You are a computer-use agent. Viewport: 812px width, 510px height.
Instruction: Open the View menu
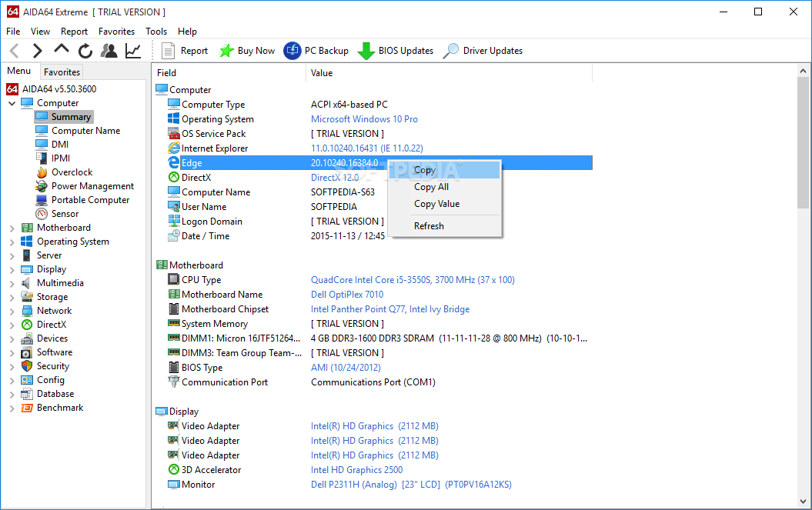pyautogui.click(x=40, y=32)
